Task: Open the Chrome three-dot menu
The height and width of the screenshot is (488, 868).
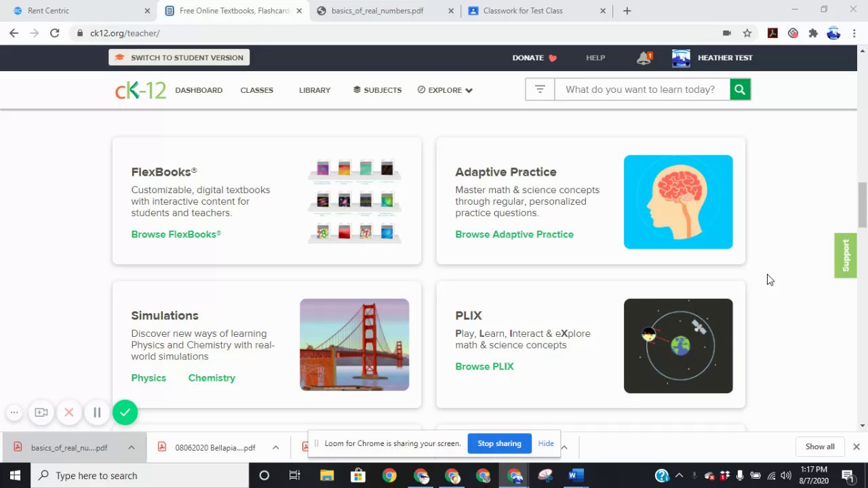Action: click(x=854, y=33)
